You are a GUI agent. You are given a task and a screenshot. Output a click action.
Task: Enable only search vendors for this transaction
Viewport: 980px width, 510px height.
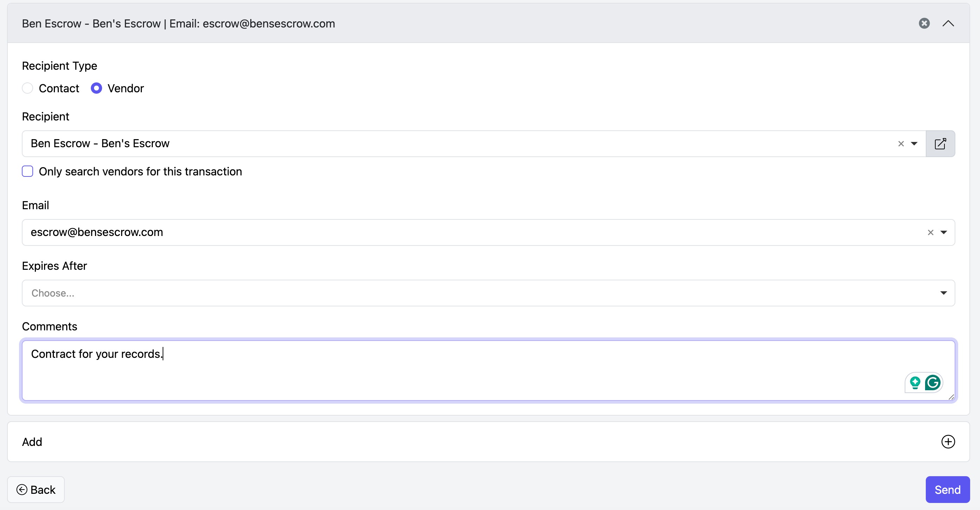point(27,171)
